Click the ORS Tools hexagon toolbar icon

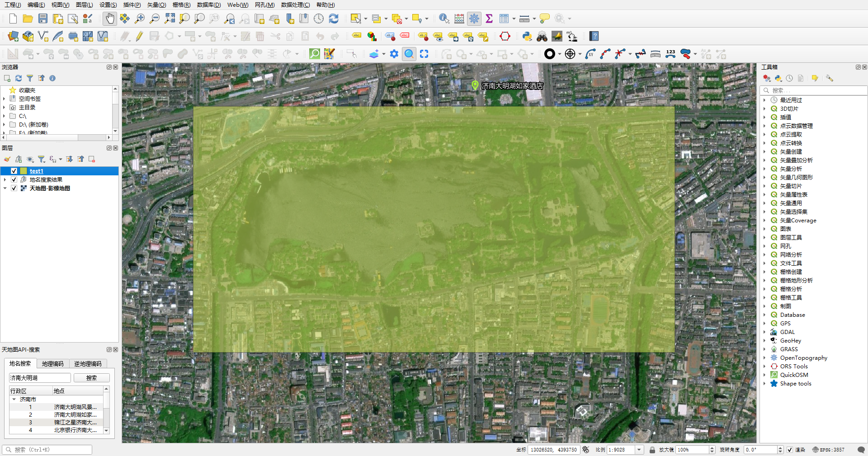click(505, 36)
